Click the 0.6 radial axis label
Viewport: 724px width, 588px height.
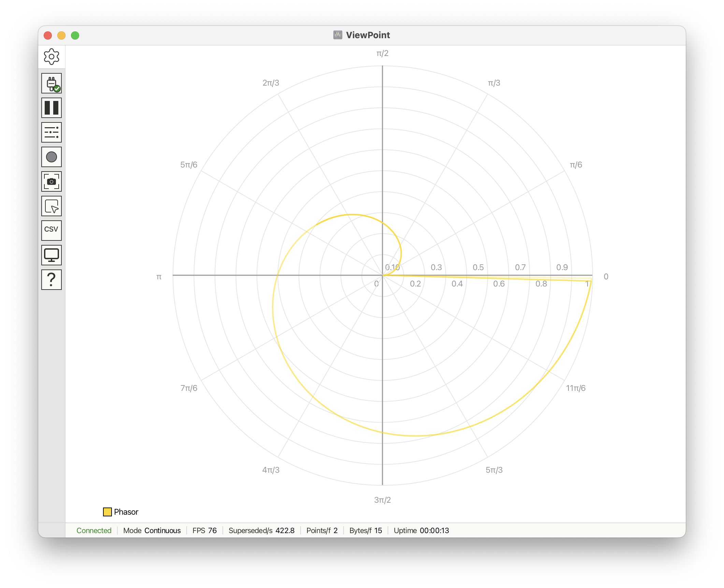pos(499,284)
